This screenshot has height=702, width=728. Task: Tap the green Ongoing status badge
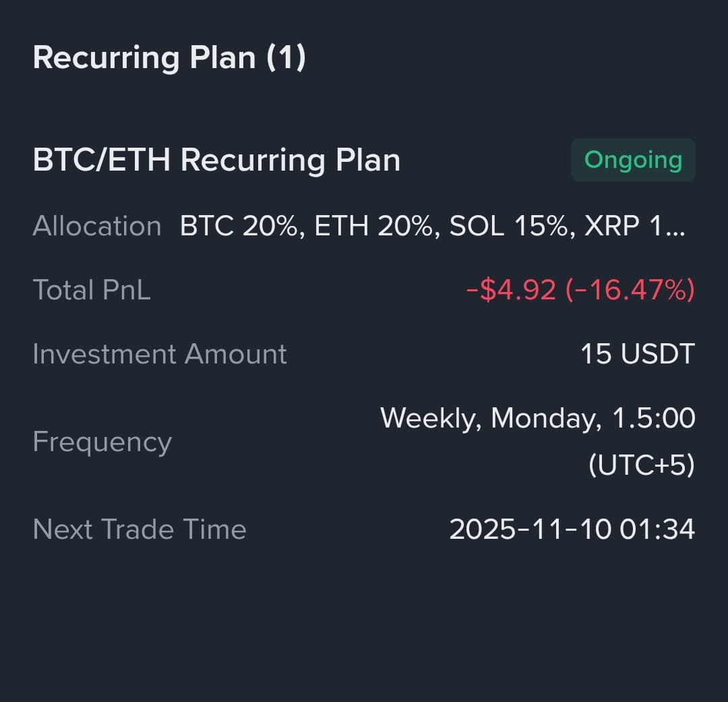click(633, 160)
